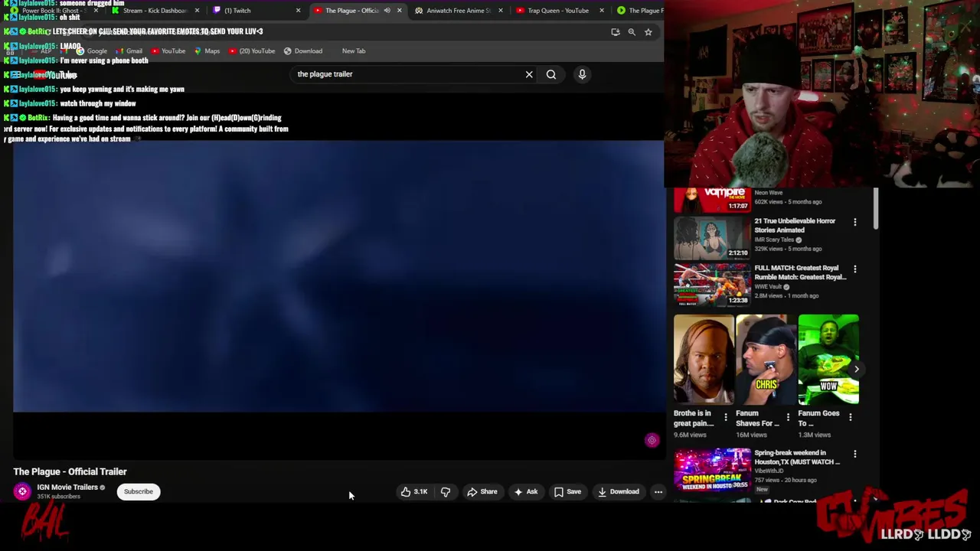Viewport: 980px width, 551px height.
Task: Open the Spring-break weekend in Houston thumbnail
Action: point(712,469)
